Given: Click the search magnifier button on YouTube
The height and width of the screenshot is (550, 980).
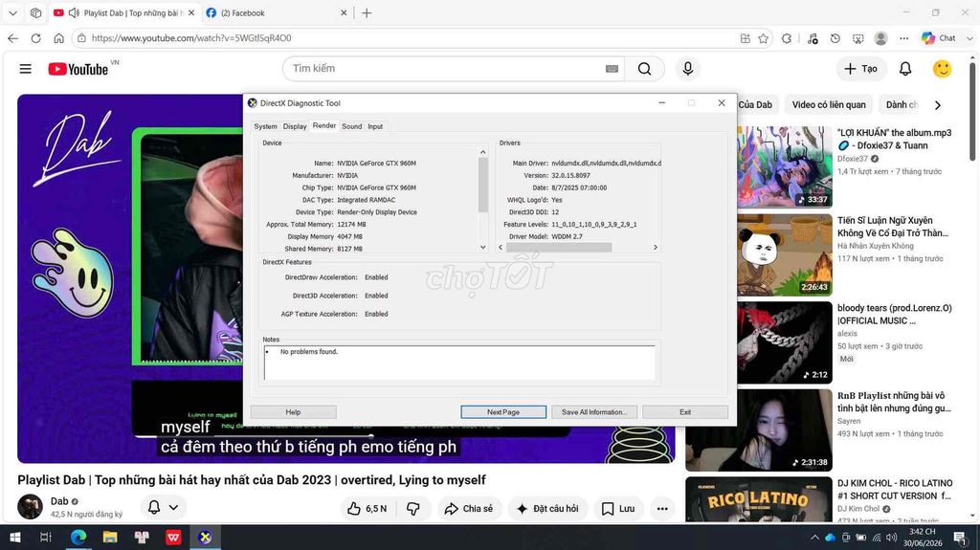Looking at the screenshot, I should (x=644, y=69).
